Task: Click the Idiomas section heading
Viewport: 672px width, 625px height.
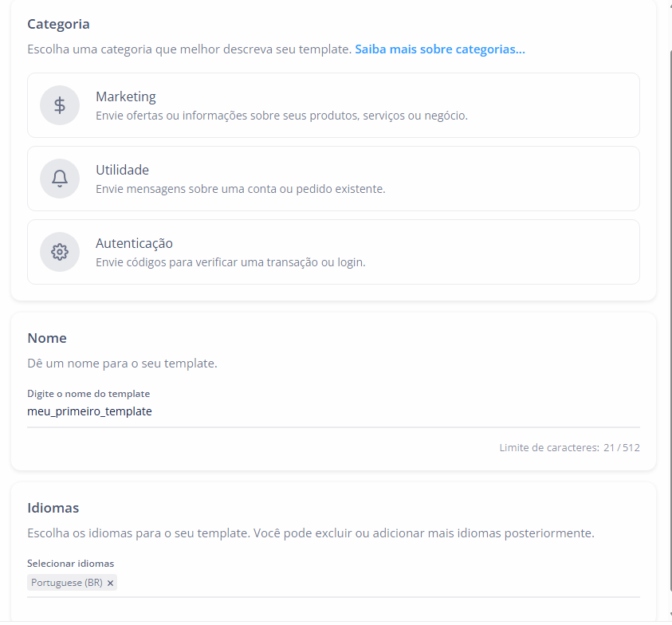Action: [53, 508]
